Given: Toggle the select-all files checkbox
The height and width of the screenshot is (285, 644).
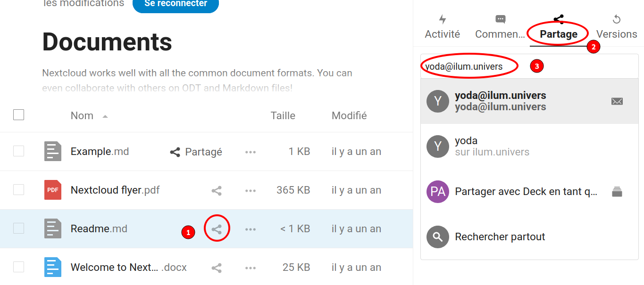Looking at the screenshot, I should click(18, 115).
